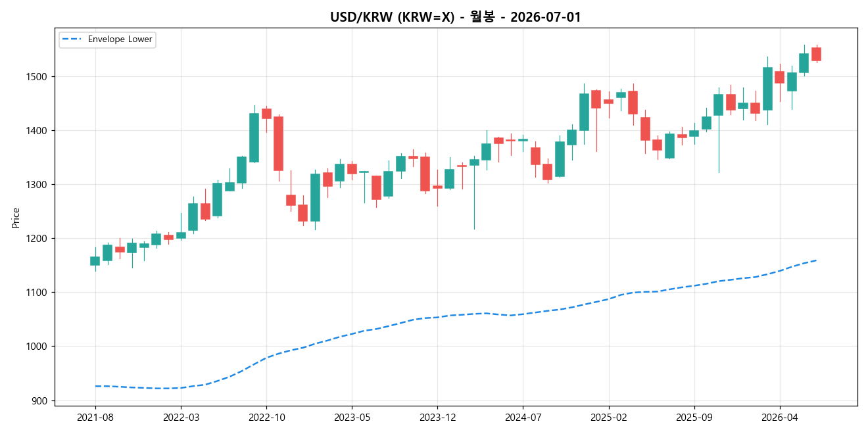Click the last red candle near 1540
Image resolution: width=868 pixels, height=434 pixels.
[x=816, y=54]
